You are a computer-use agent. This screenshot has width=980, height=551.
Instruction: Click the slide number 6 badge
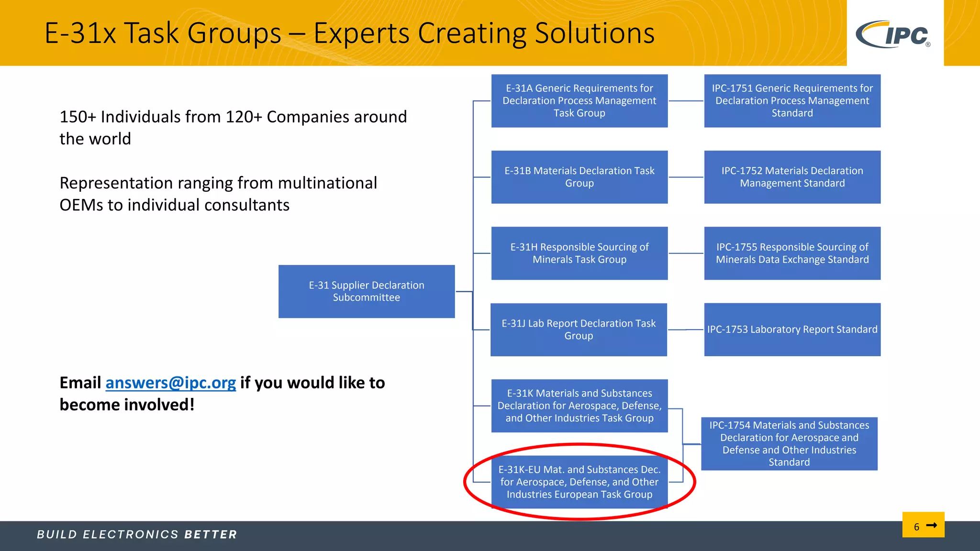[924, 525]
